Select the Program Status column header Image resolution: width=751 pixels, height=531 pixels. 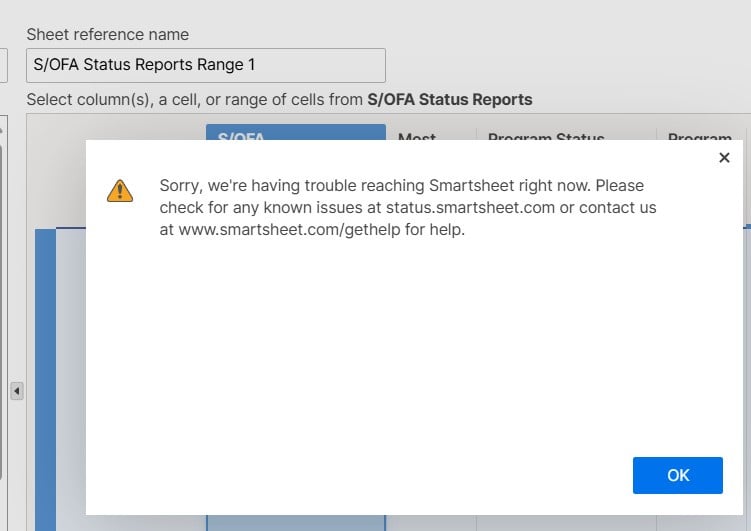click(x=566, y=134)
